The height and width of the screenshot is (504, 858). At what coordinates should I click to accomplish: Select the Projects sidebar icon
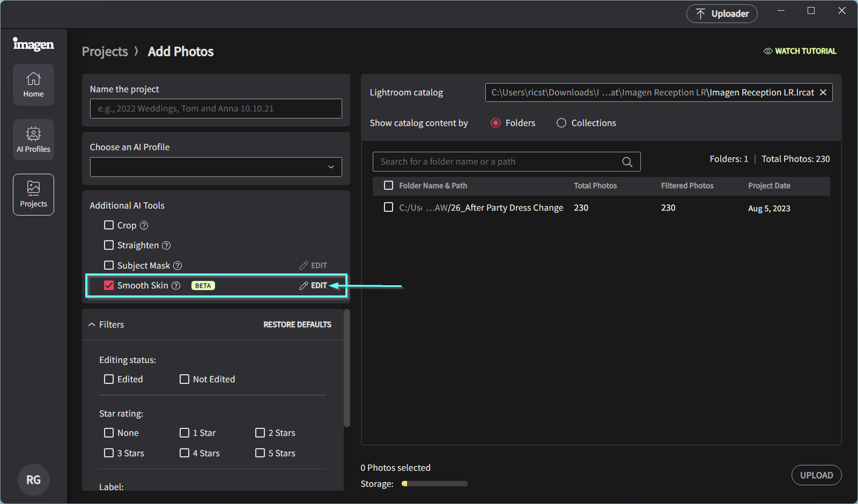33,195
